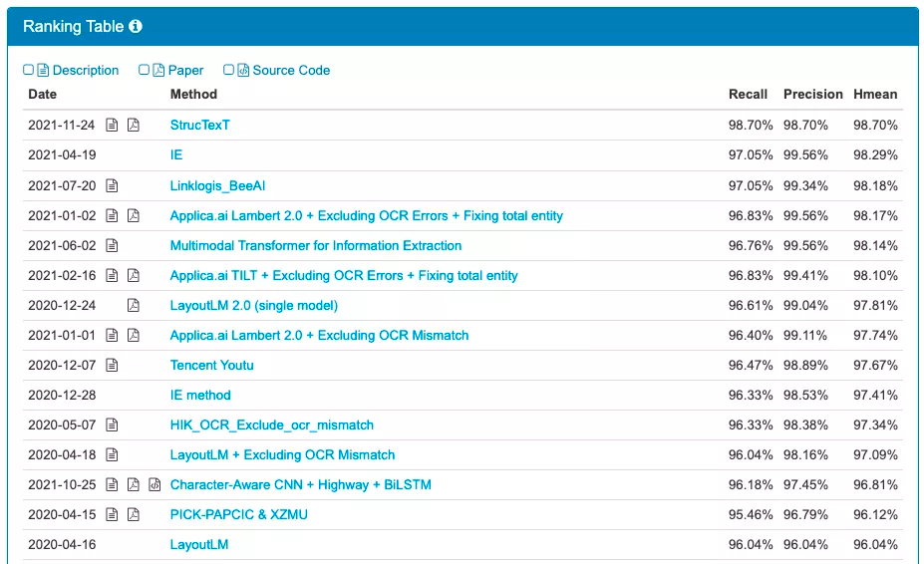
Task: Open LayoutLM 2.0 paper PDF icon
Action: [x=134, y=305]
